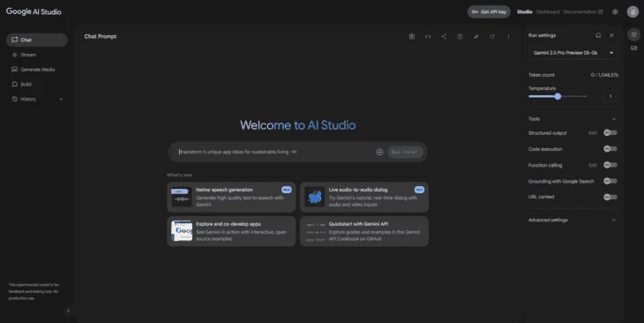Click the user account avatar
Screen dimensions: 644x323
(633, 12)
